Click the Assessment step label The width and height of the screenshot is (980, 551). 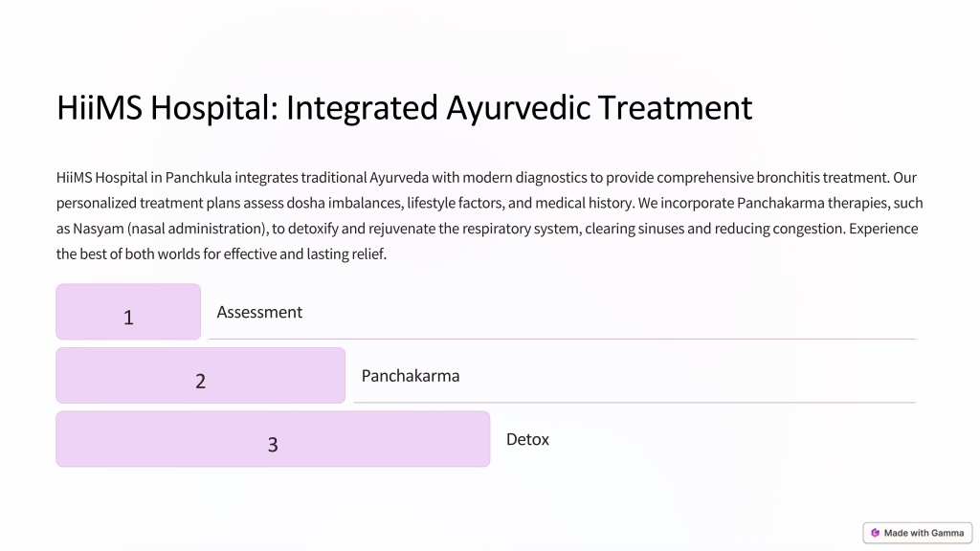tap(259, 312)
